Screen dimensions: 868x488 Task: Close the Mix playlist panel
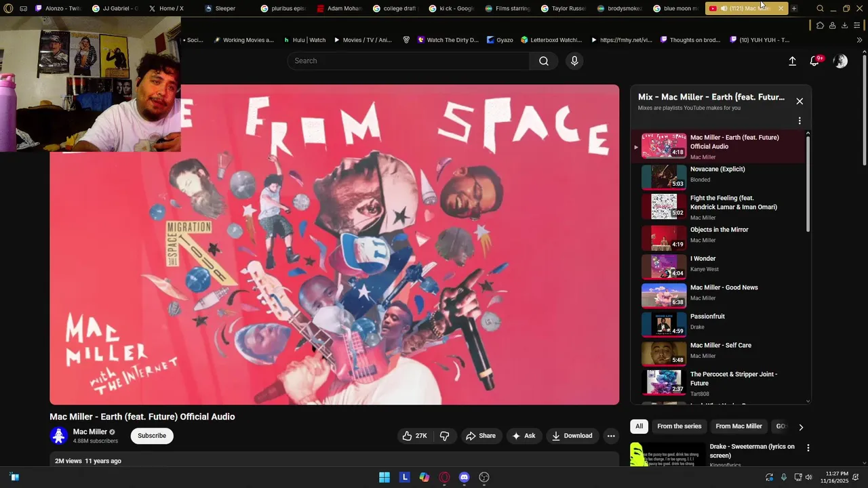[800, 101]
